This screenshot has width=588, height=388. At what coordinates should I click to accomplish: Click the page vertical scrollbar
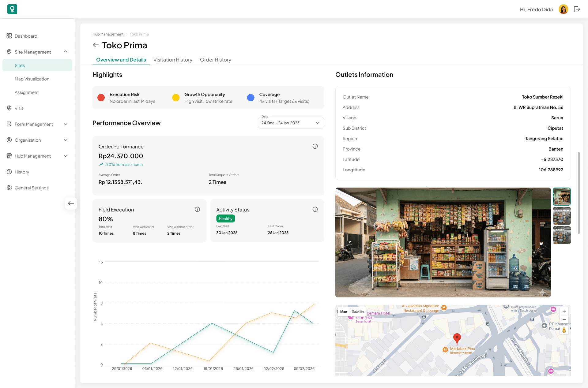579,193
